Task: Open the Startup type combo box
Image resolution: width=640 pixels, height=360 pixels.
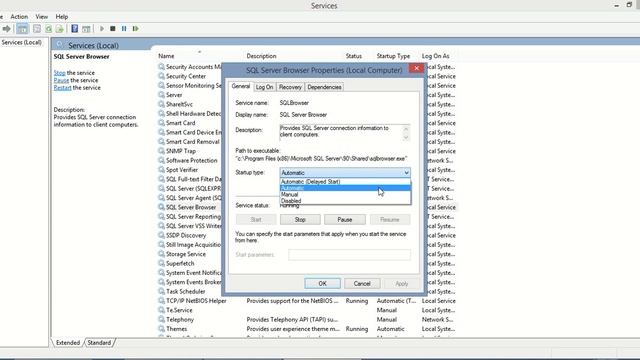Action: coord(345,173)
